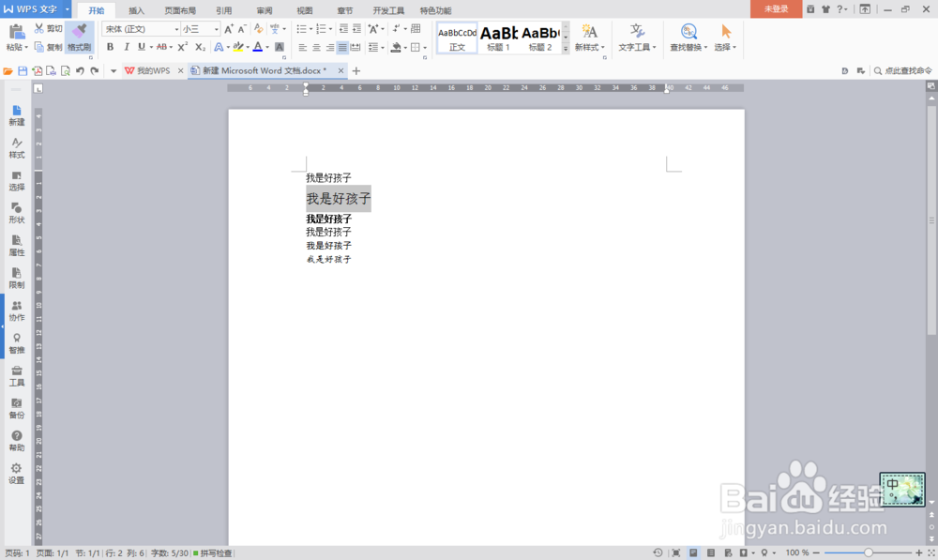938x560 pixels.
Task: Increase font size with the A+ icon
Action: point(229,29)
